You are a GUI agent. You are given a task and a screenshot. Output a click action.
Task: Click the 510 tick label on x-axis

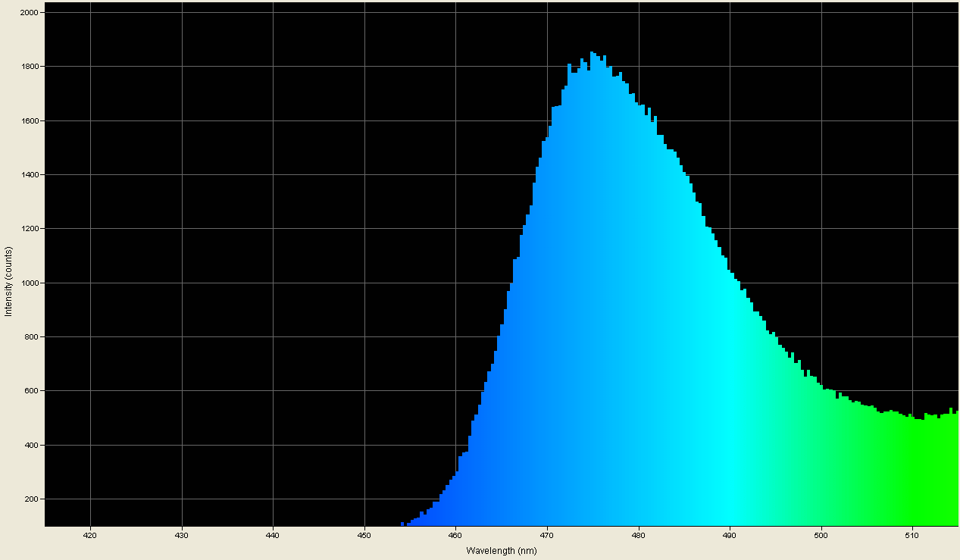(912, 535)
